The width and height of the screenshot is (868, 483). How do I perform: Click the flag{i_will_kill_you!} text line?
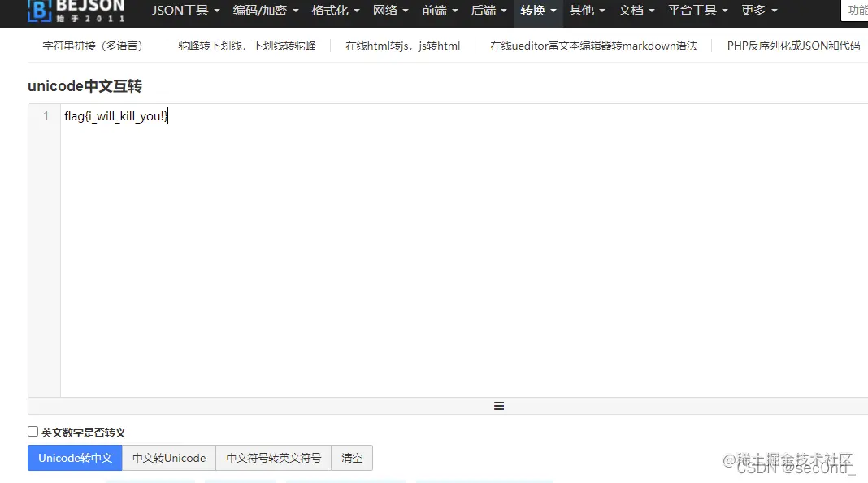(x=115, y=115)
